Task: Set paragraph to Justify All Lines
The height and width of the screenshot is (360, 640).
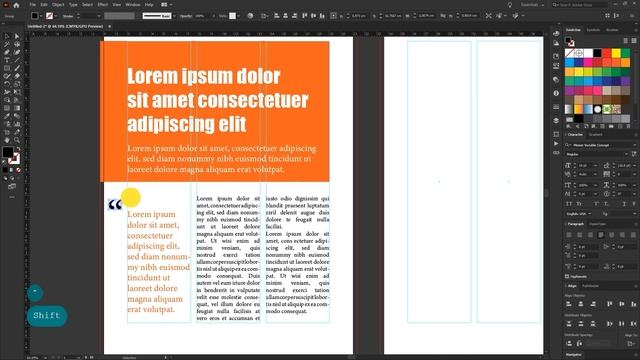Action: pos(633,235)
